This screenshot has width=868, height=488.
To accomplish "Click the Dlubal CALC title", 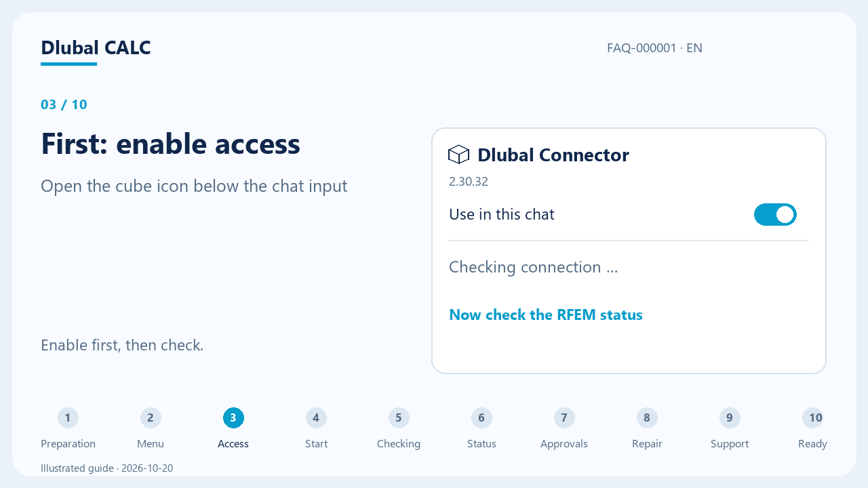I will [x=96, y=48].
